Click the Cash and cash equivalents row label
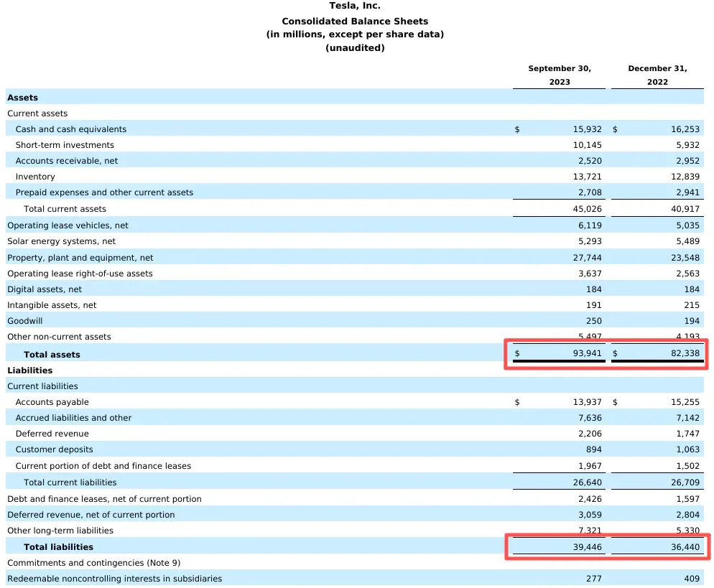The image size is (714, 588). pos(71,129)
